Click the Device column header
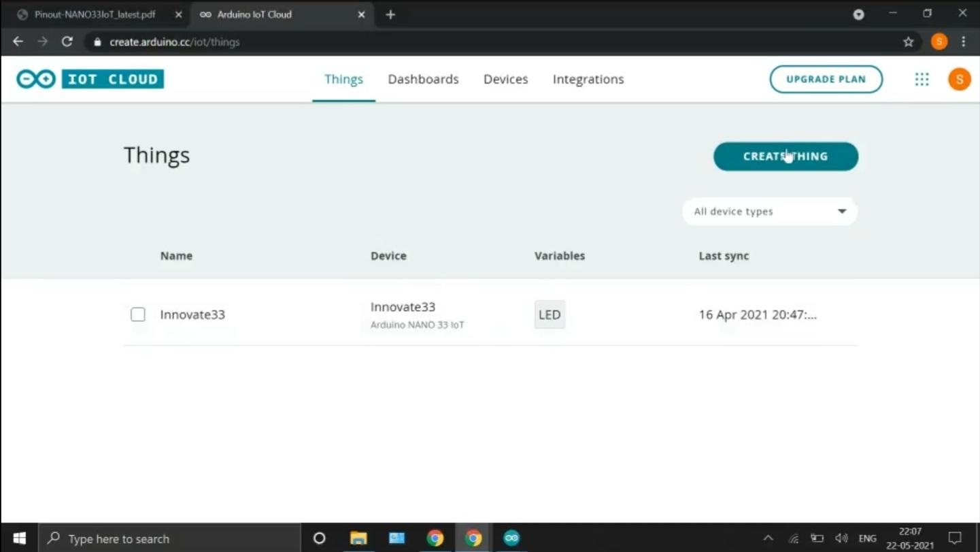 click(x=388, y=256)
